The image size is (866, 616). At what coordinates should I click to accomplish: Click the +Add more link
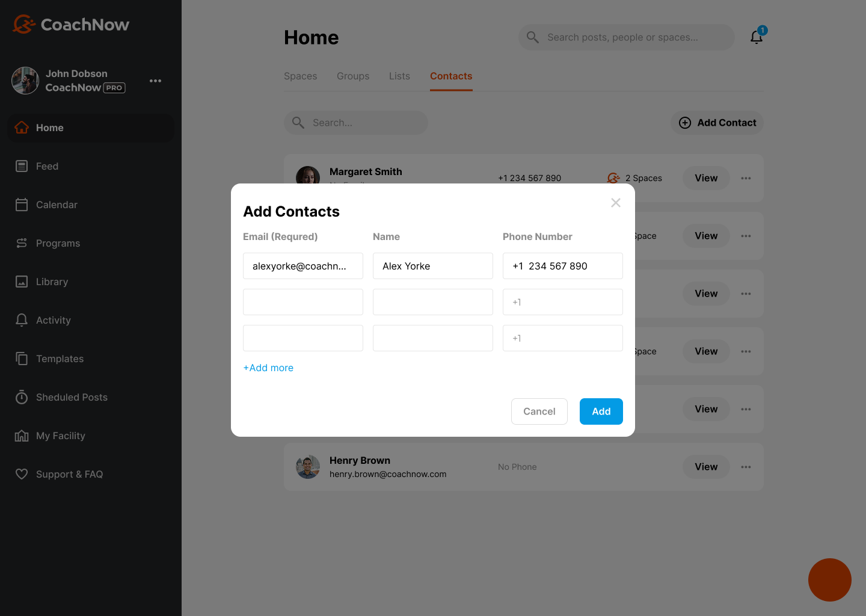tap(268, 368)
